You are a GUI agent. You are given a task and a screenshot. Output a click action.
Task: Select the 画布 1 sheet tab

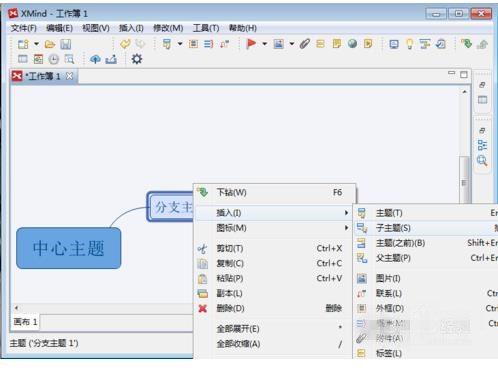(x=25, y=322)
